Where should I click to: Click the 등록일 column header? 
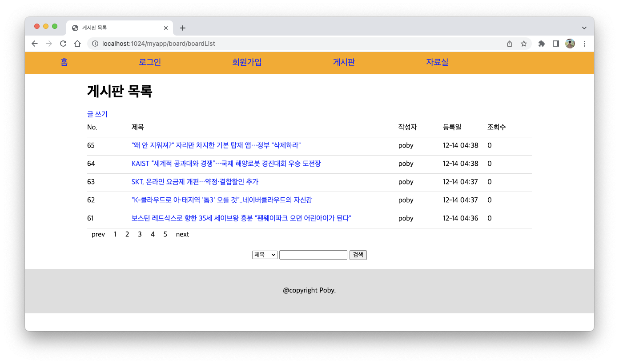click(452, 127)
